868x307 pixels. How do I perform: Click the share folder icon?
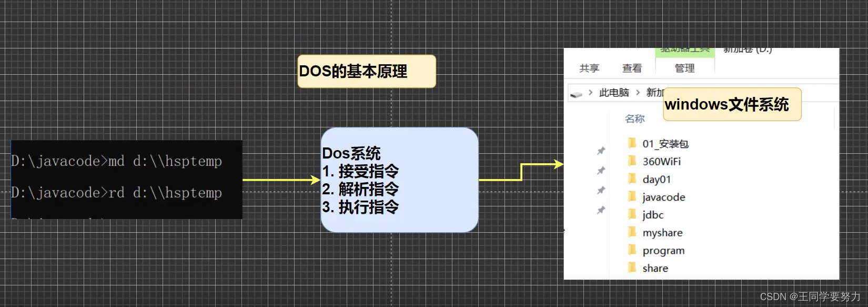coord(632,268)
